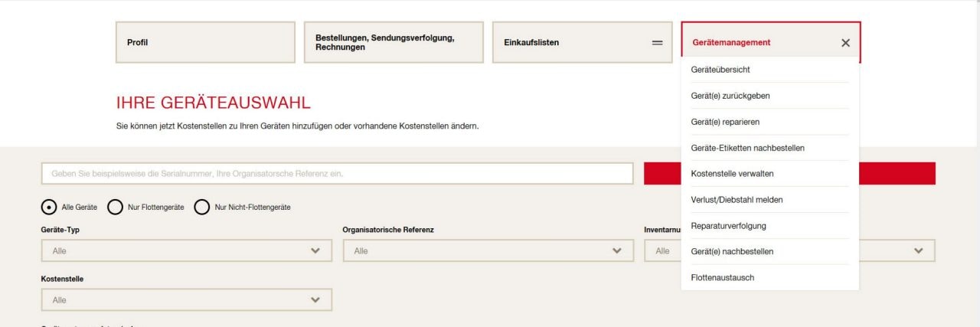This screenshot has width=980, height=327.
Task: Click the chevron on the rightmost filter dropdown
Action: [x=919, y=250]
